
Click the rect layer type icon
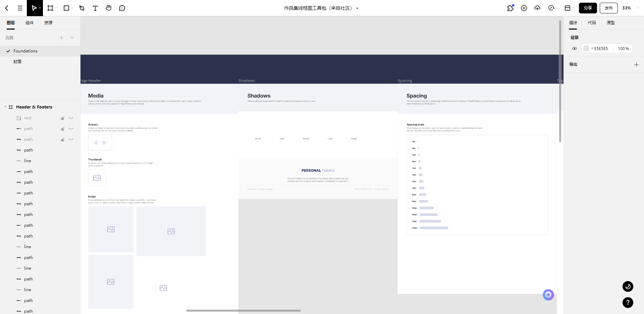point(19,118)
